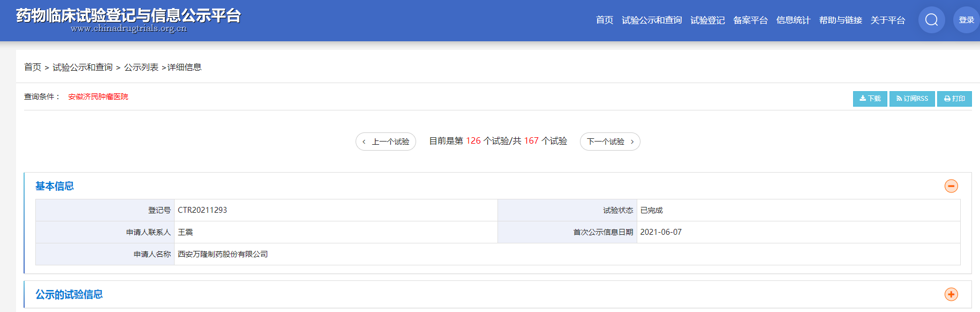Go to 试验登记 in navigation
This screenshot has height=312, width=980.
point(707,20)
